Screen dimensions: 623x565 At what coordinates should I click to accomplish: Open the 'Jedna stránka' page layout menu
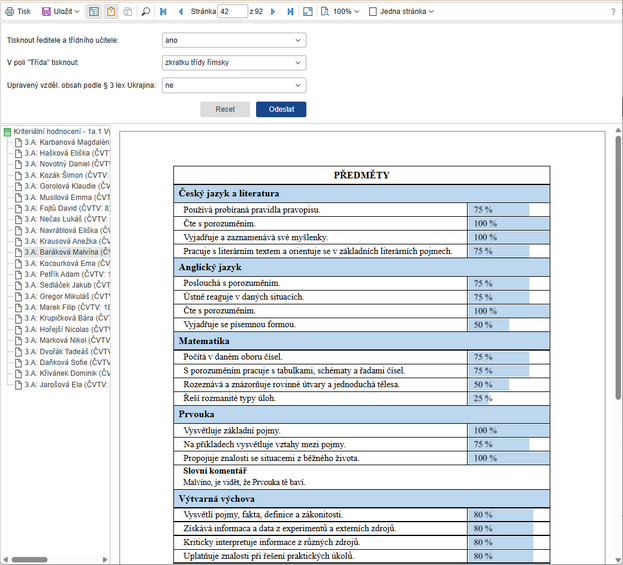(x=402, y=12)
